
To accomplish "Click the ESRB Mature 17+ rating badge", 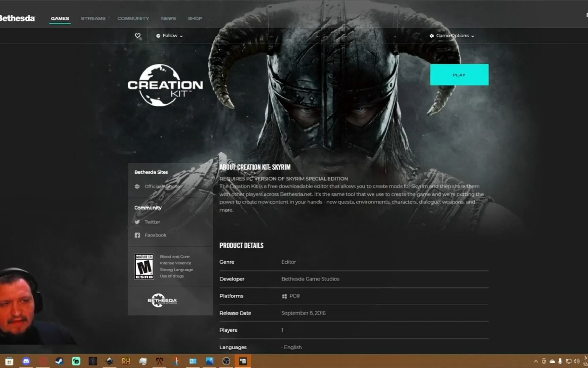I will 144,266.
